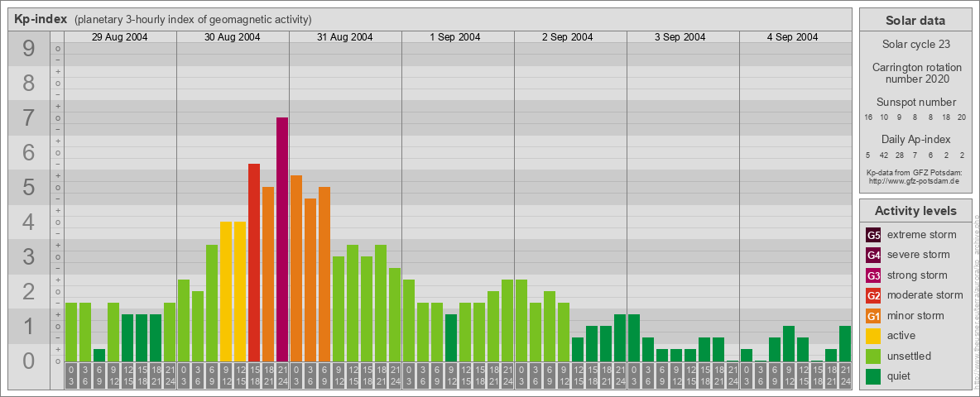Click the 4 Sep 2004 date header
980x397 pixels.
point(792,37)
